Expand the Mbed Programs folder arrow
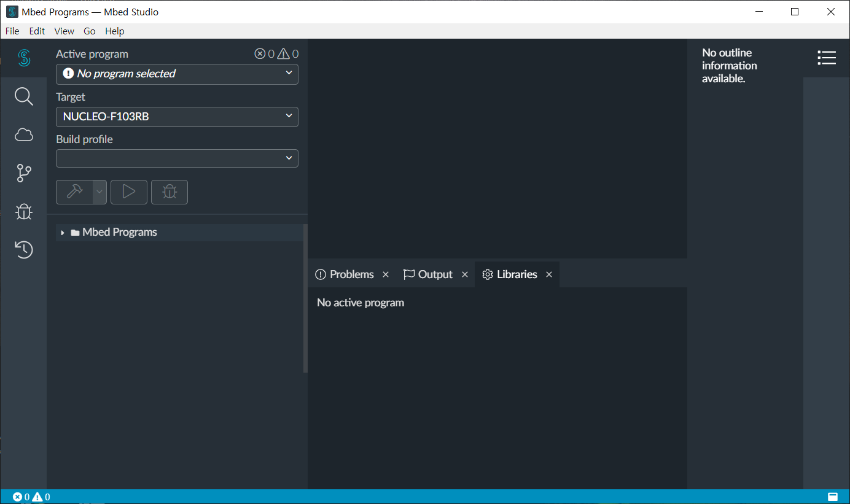 coord(63,233)
